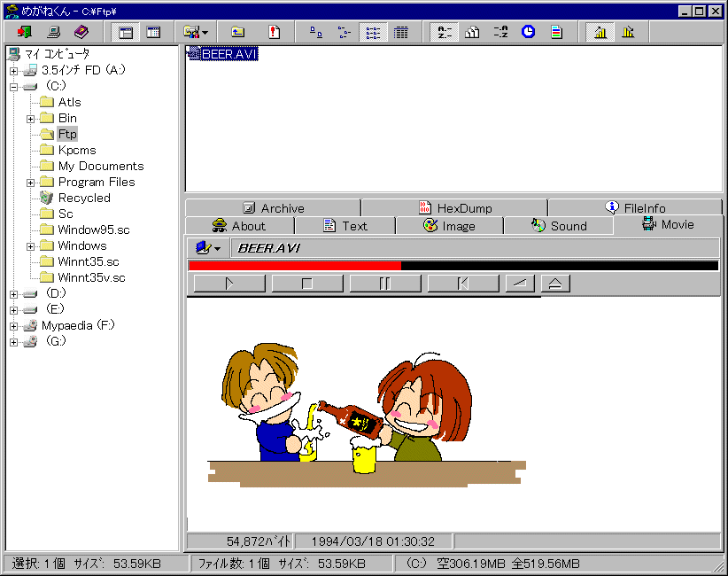Click the red movie progress bar
728x576 pixels.
click(453, 266)
